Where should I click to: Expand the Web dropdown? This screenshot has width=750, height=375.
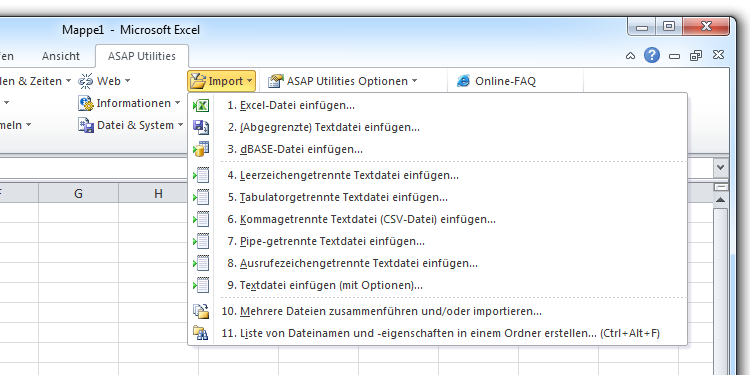127,81
